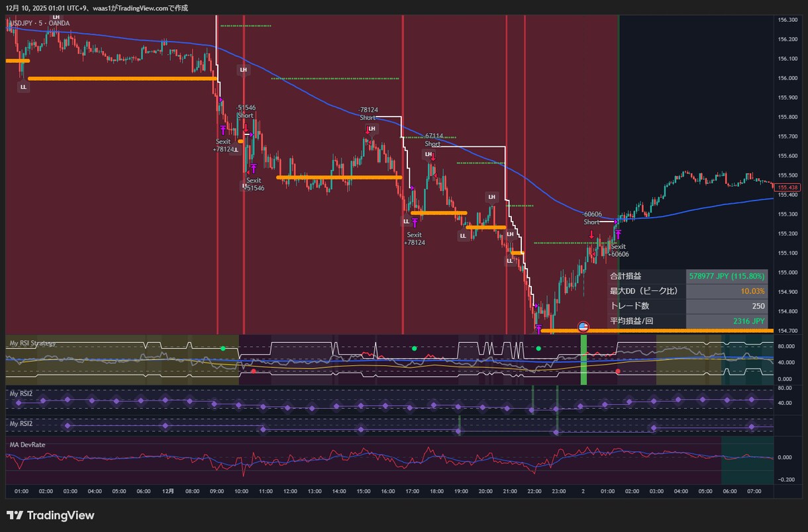The width and height of the screenshot is (808, 532).
Task: Click the US flag economic event icon
Action: tap(583, 327)
